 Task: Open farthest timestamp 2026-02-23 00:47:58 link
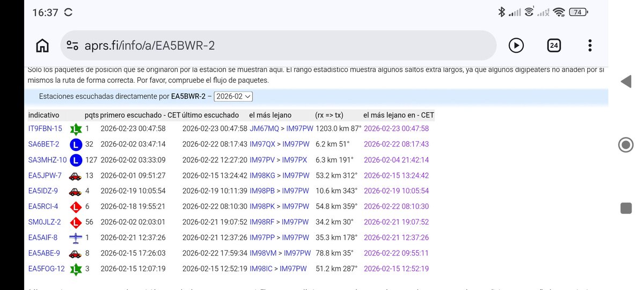click(x=396, y=129)
